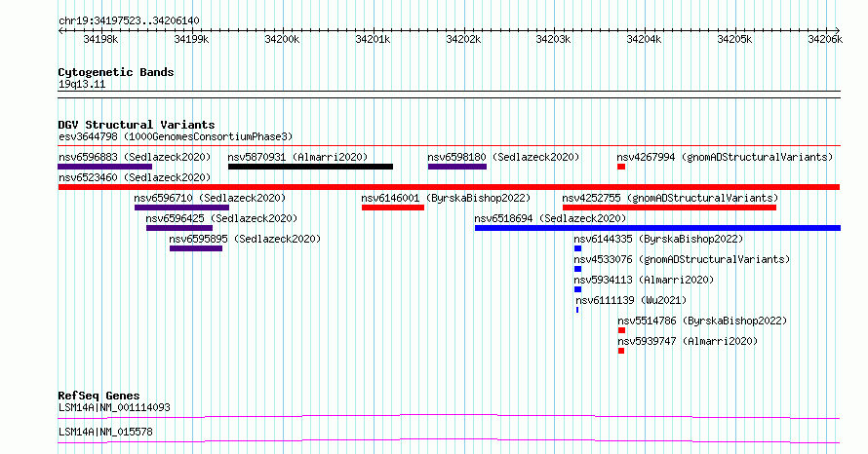Select the Cytogenetic Bands track title
This screenshot has height=454, width=868.
116,72
